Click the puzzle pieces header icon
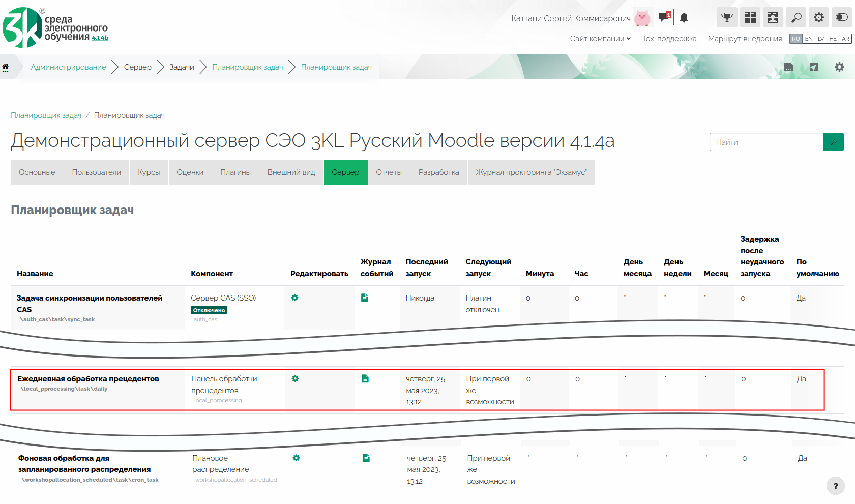This screenshot has height=504, width=855. (773, 17)
